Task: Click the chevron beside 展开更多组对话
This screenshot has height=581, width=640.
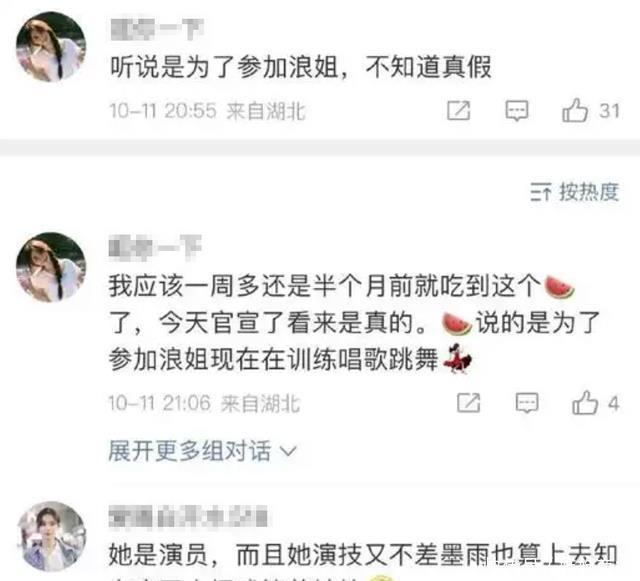Action: coord(288,452)
